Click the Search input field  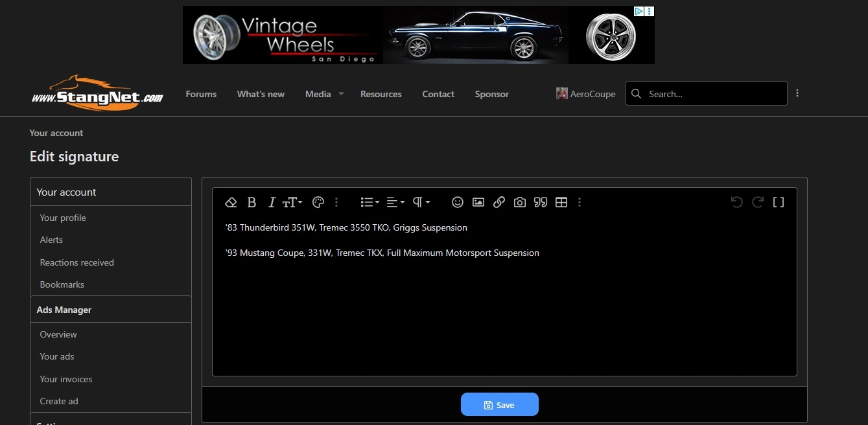pyautogui.click(x=707, y=93)
